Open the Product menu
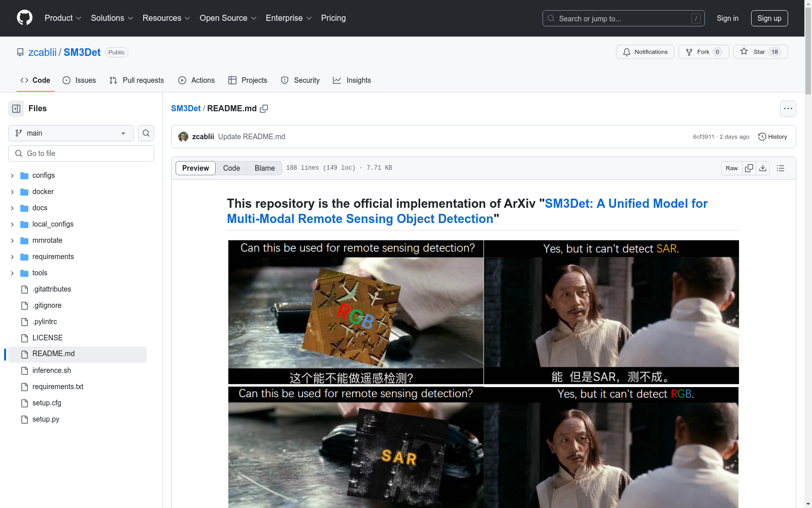 (62, 18)
